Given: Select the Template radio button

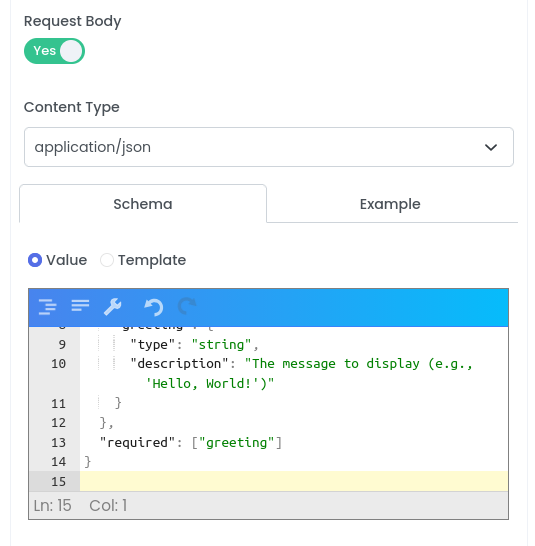Looking at the screenshot, I should tap(107, 260).
